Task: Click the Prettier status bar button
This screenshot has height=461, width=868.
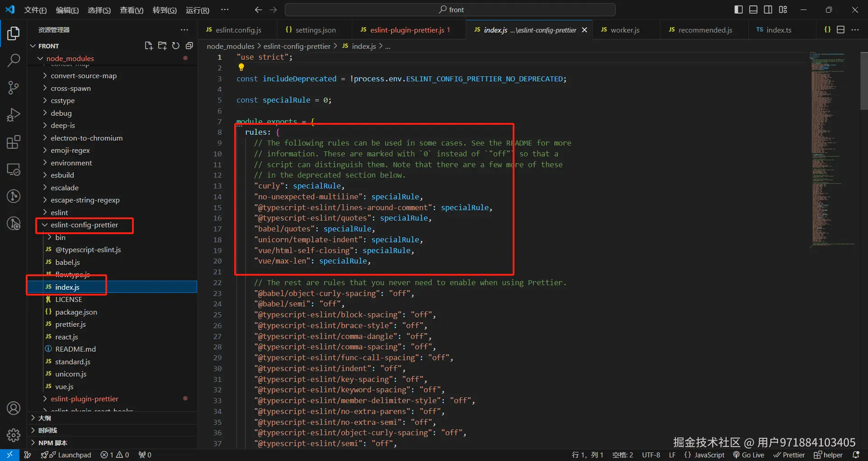Action: 789,455
